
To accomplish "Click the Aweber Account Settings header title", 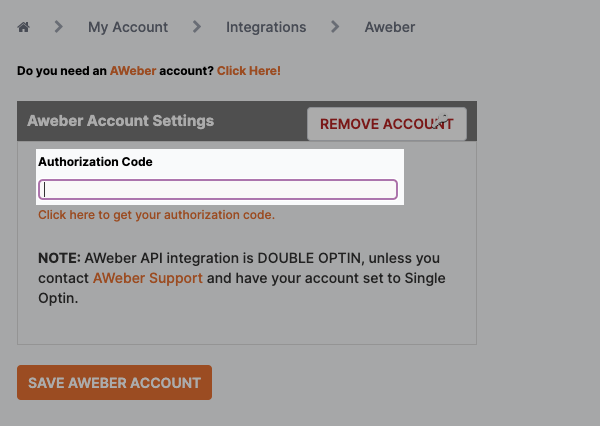I will [x=120, y=121].
